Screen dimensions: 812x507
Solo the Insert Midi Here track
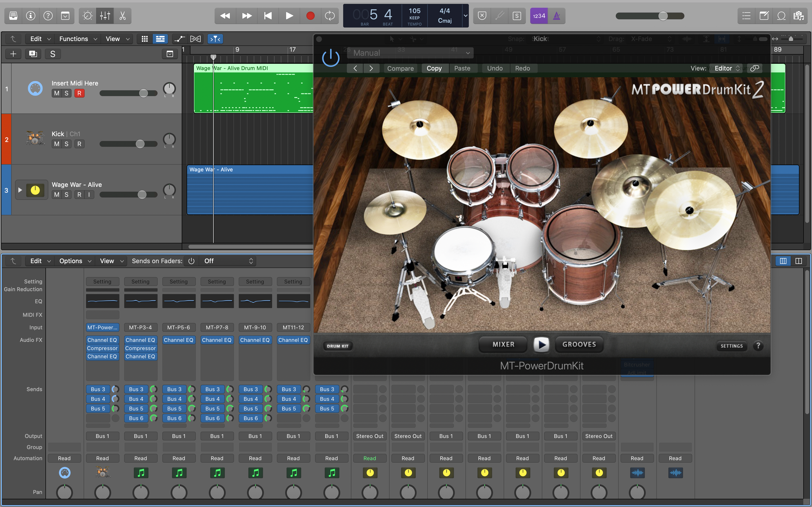[66, 93]
